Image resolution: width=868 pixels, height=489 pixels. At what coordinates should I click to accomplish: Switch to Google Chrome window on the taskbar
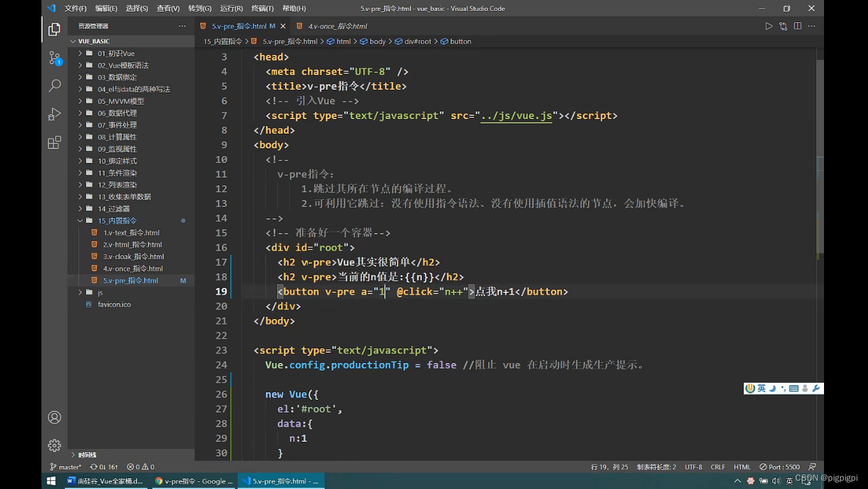click(193, 481)
